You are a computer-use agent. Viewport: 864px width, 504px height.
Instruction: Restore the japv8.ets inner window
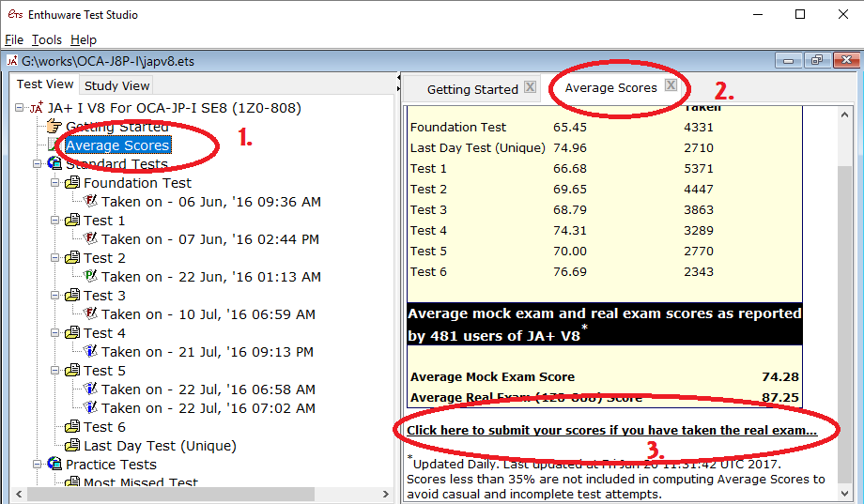coord(817,60)
